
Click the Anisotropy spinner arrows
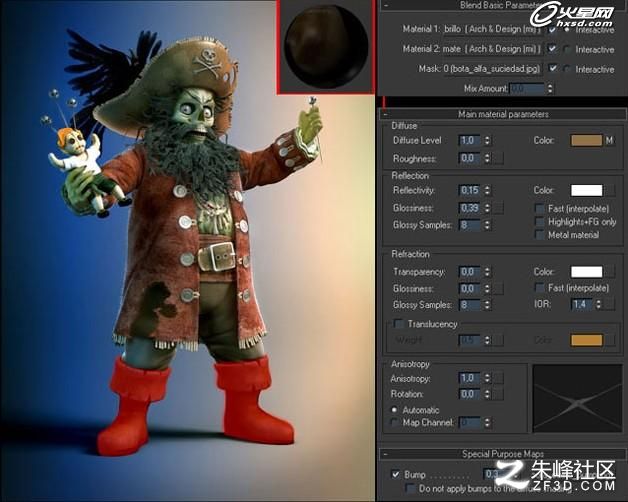pos(487,378)
